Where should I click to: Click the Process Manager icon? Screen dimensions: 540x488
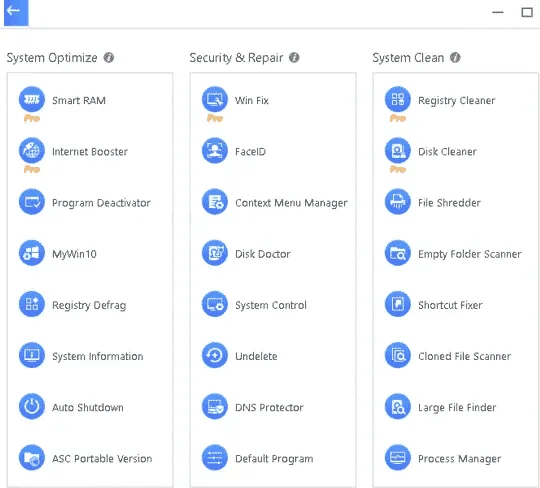398,458
